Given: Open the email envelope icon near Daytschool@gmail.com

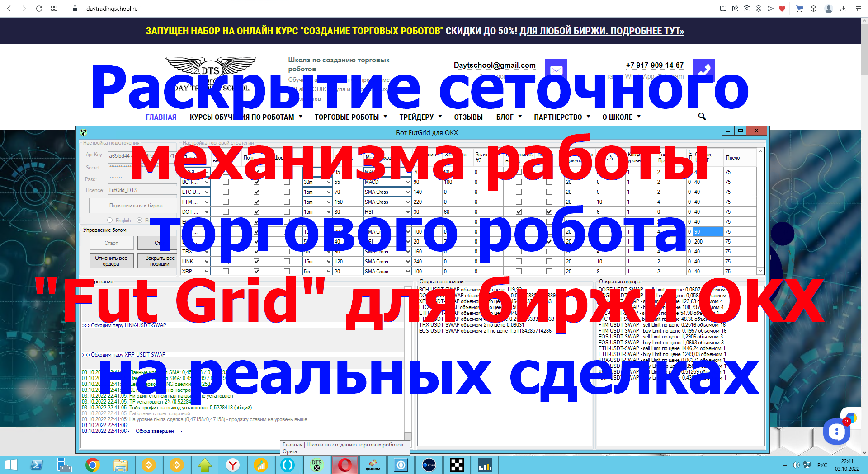Looking at the screenshot, I should point(556,70).
